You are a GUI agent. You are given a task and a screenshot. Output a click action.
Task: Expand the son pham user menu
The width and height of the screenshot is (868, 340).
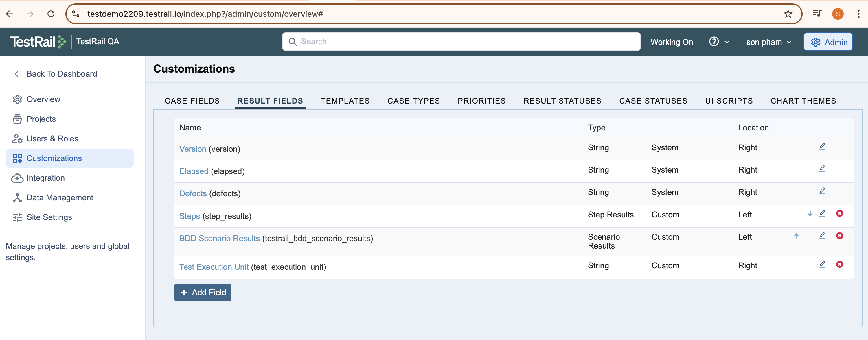pos(768,42)
